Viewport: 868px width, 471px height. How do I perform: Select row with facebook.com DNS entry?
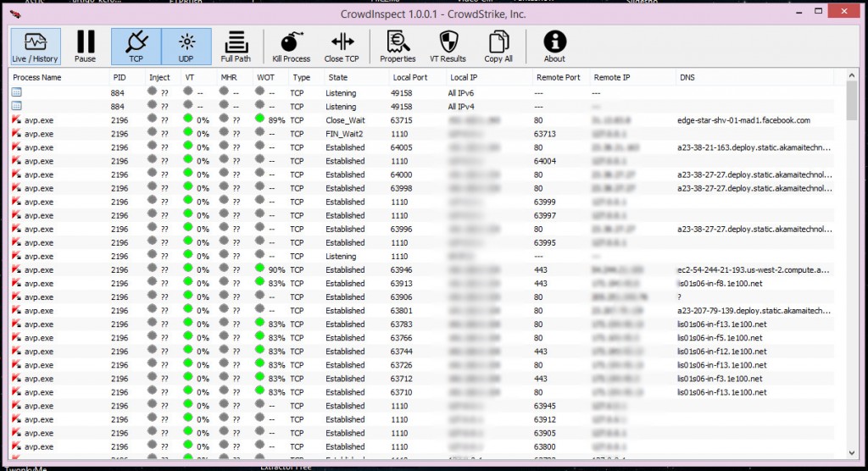pyautogui.click(x=422, y=120)
